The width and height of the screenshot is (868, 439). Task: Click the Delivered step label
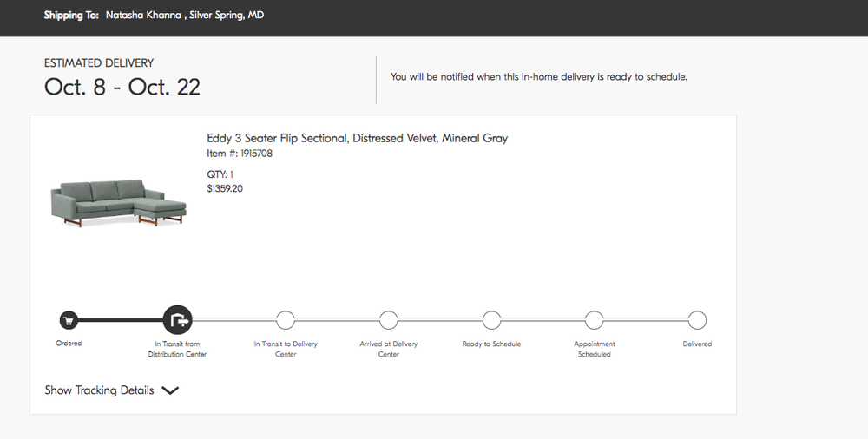[x=697, y=344]
